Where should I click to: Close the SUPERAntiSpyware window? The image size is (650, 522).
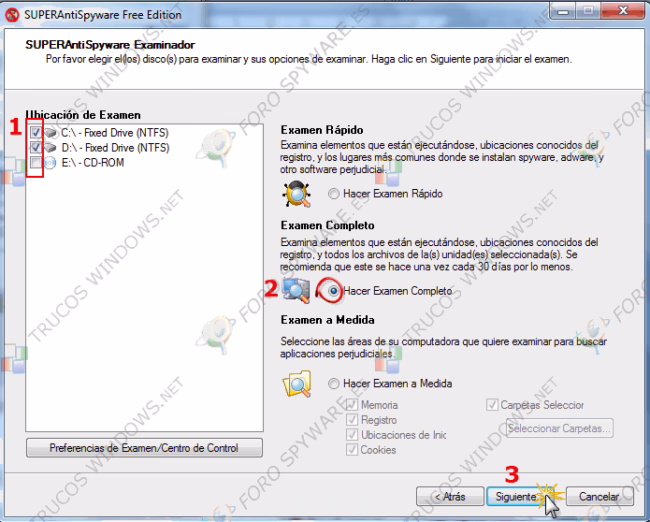pyautogui.click(x=623, y=11)
